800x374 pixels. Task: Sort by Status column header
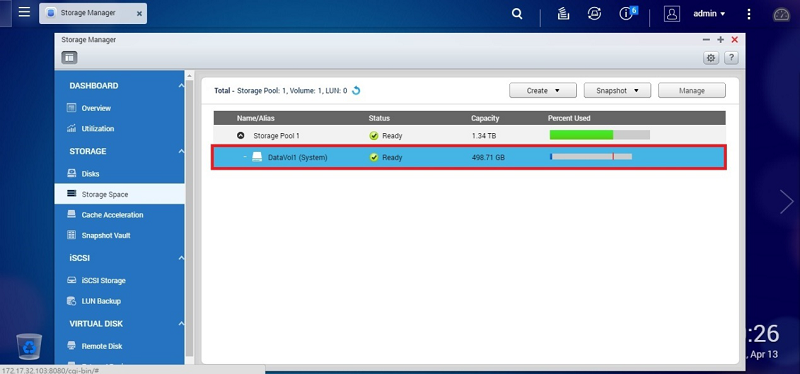379,118
